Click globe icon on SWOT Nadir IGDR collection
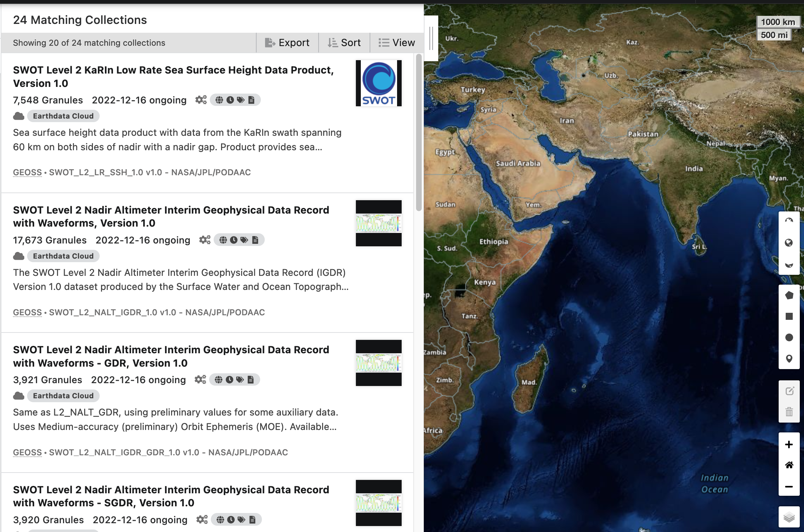 point(223,240)
